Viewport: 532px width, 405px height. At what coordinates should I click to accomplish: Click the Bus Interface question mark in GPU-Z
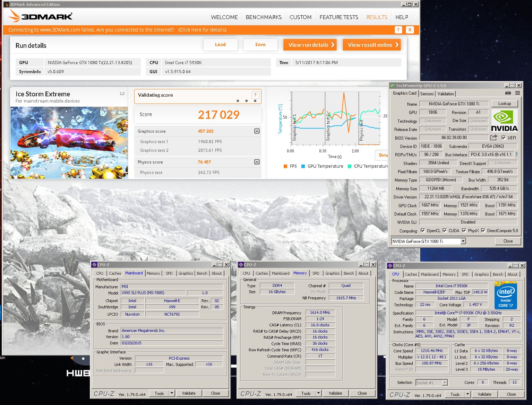tap(516, 155)
